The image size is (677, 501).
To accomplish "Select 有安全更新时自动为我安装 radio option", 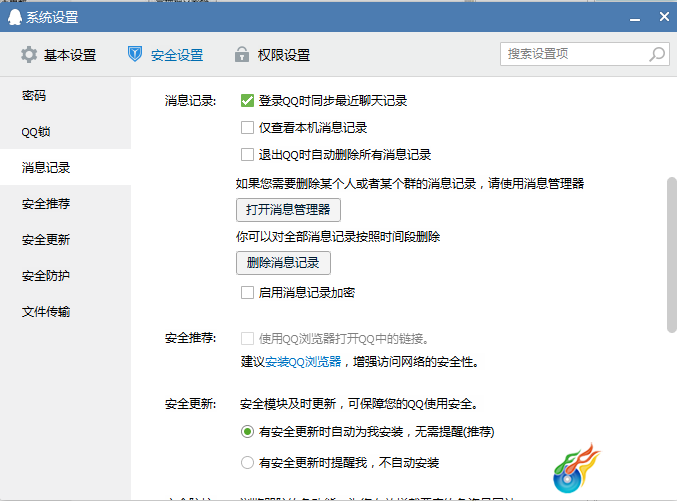I will coord(247,431).
